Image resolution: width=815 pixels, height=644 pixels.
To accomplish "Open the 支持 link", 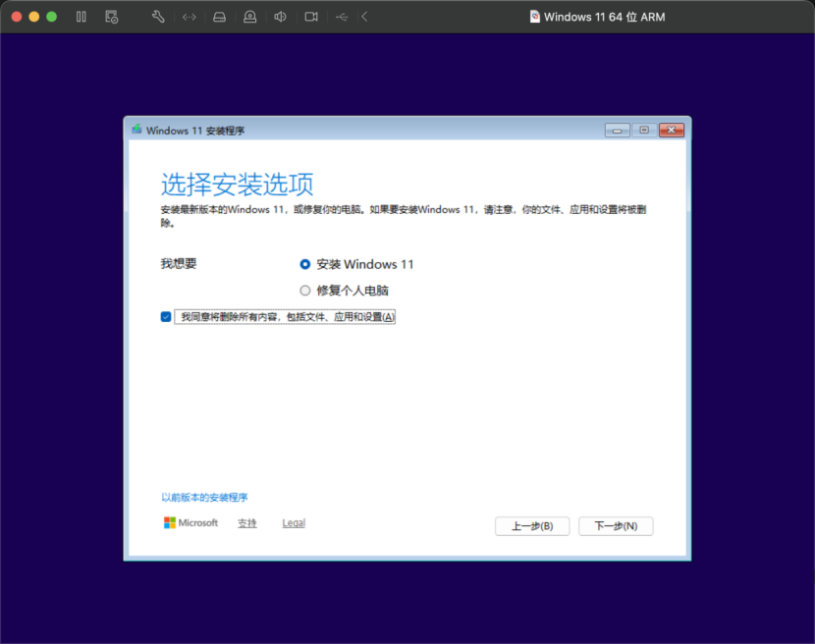I will click(247, 523).
